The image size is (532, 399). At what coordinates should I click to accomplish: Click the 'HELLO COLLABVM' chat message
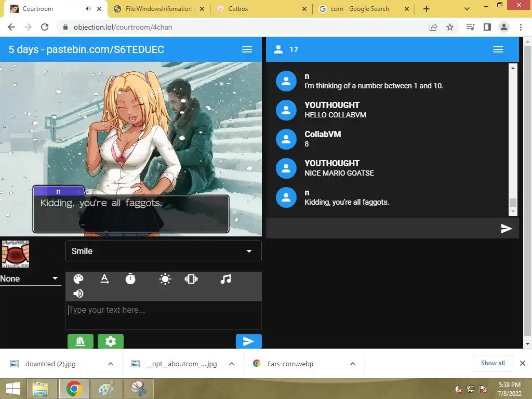pyautogui.click(x=335, y=115)
